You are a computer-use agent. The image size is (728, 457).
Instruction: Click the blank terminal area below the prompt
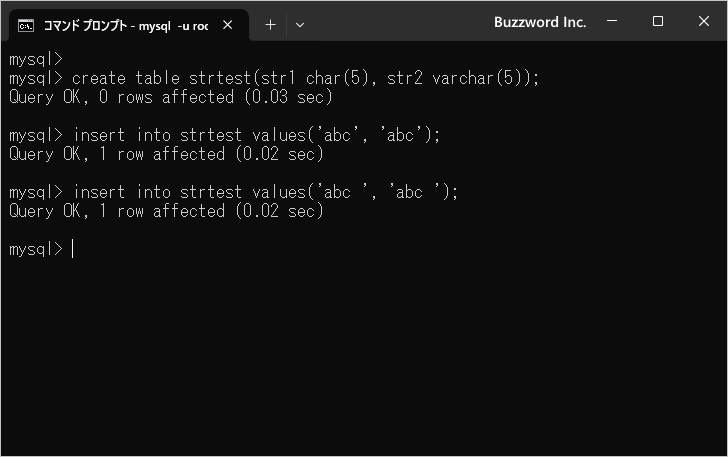[364, 358]
